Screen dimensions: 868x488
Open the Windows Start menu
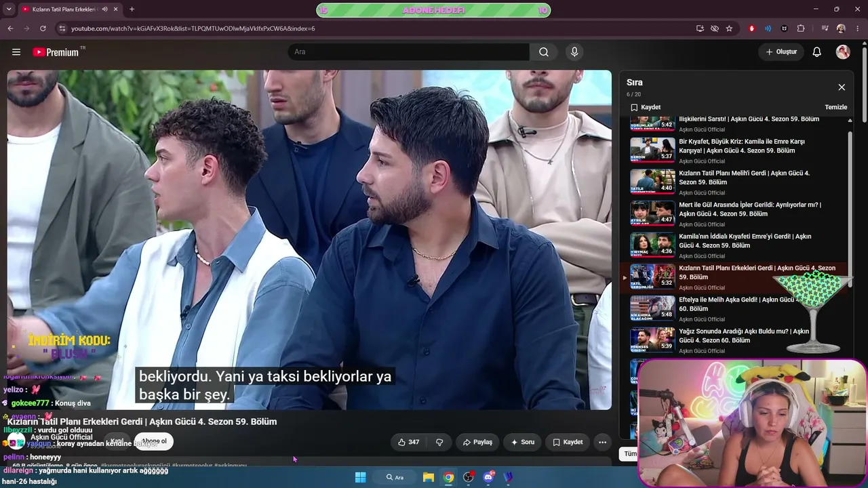[x=360, y=477]
